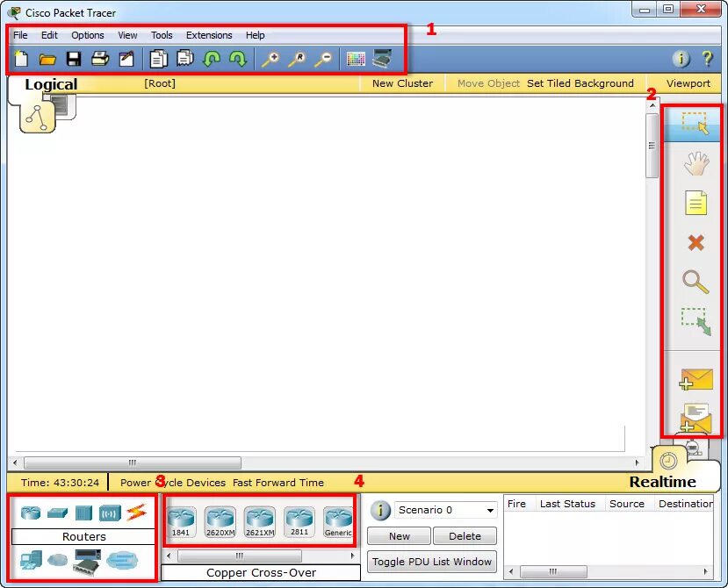Open the Help menu
Screen dimensions: 728x588
(x=256, y=35)
